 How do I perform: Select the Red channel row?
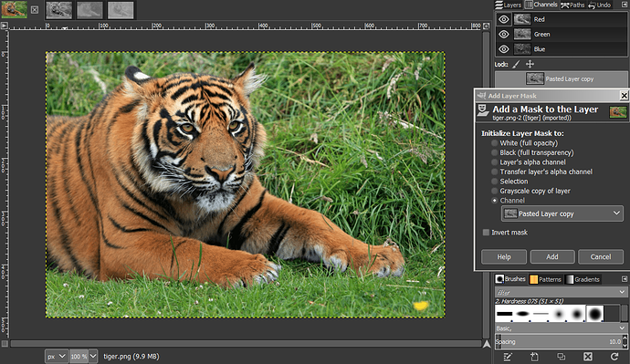(x=562, y=19)
